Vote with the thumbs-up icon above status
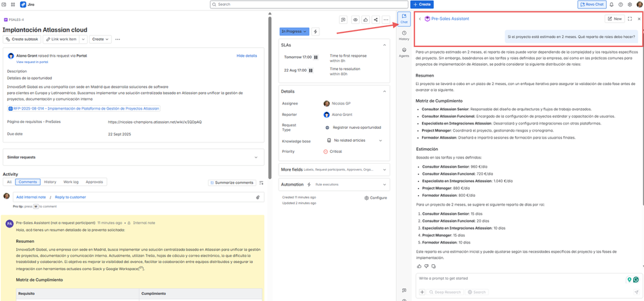Screen dimensions: 644x301 click(x=365, y=20)
